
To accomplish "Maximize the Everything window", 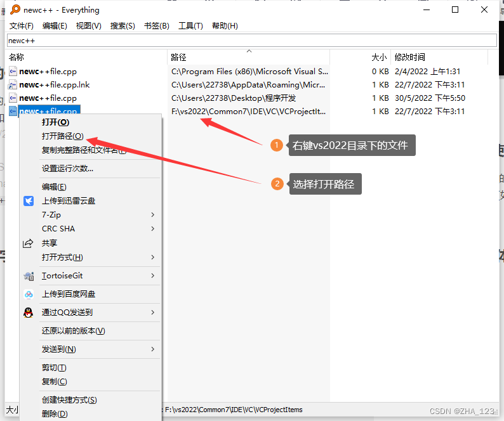I will [x=455, y=10].
